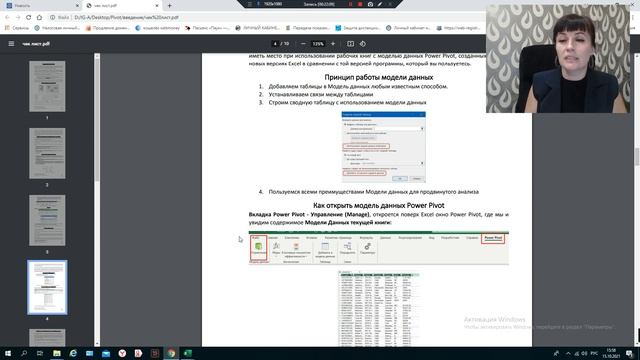Switch to the Новости tab
640x360 pixels.
click(41, 6)
